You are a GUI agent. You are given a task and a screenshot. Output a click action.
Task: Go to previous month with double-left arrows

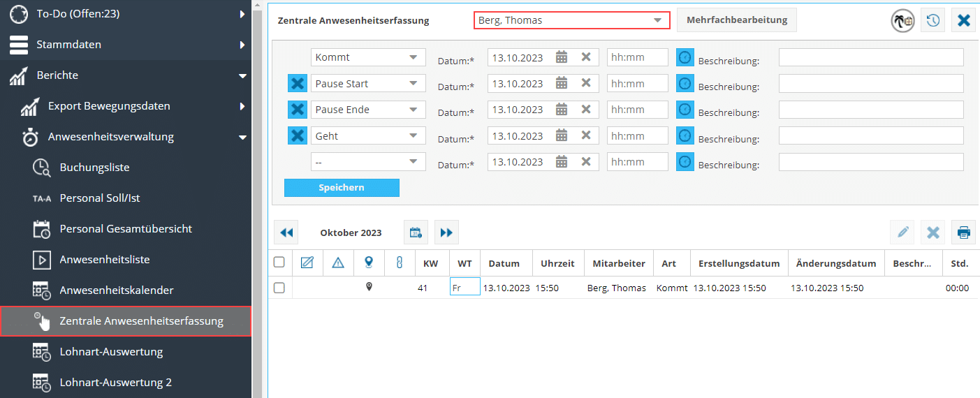pyautogui.click(x=286, y=233)
